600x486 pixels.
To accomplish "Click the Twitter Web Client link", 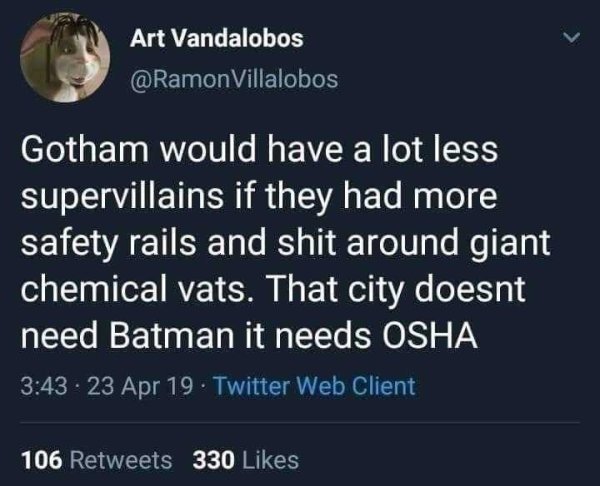I will pyautogui.click(x=315, y=386).
